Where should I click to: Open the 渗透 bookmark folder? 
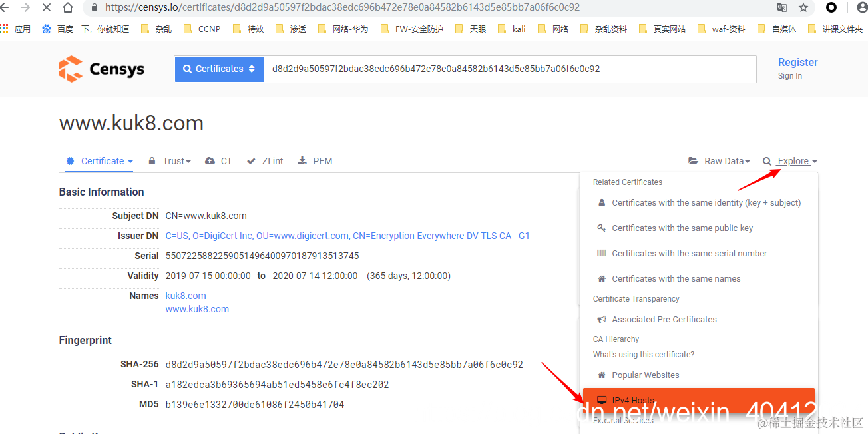click(291, 29)
